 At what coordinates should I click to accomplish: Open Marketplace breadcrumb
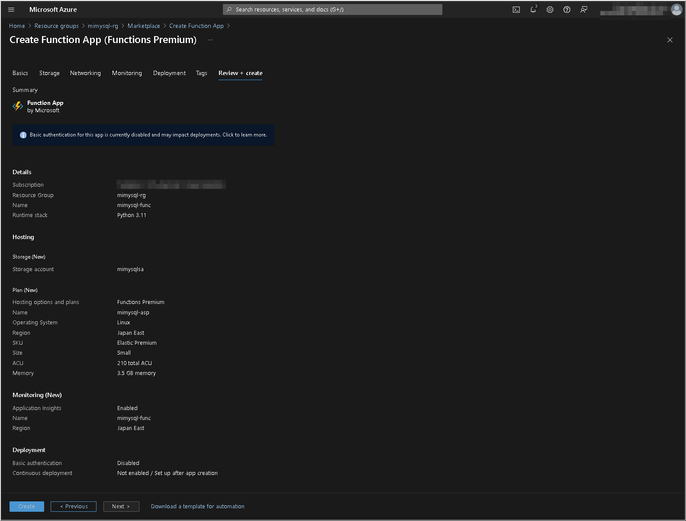point(144,26)
